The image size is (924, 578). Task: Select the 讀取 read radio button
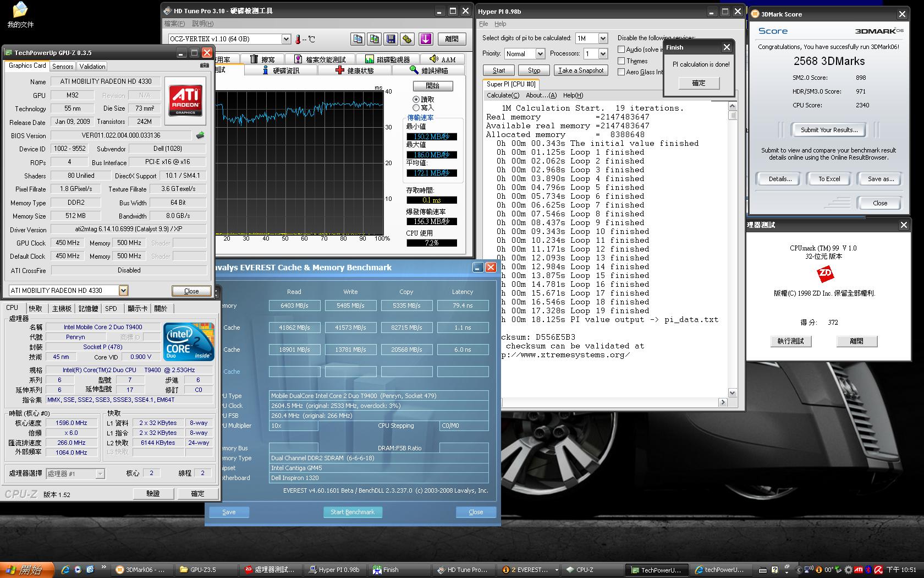(416, 100)
